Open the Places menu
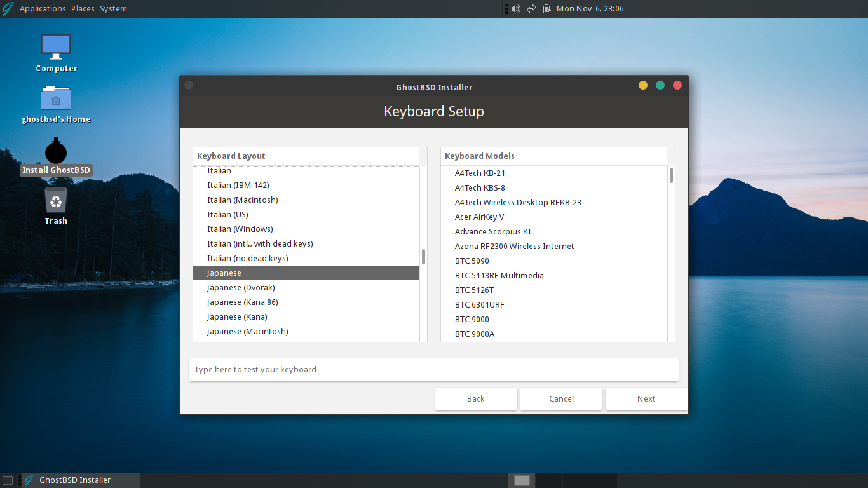 [x=83, y=9]
